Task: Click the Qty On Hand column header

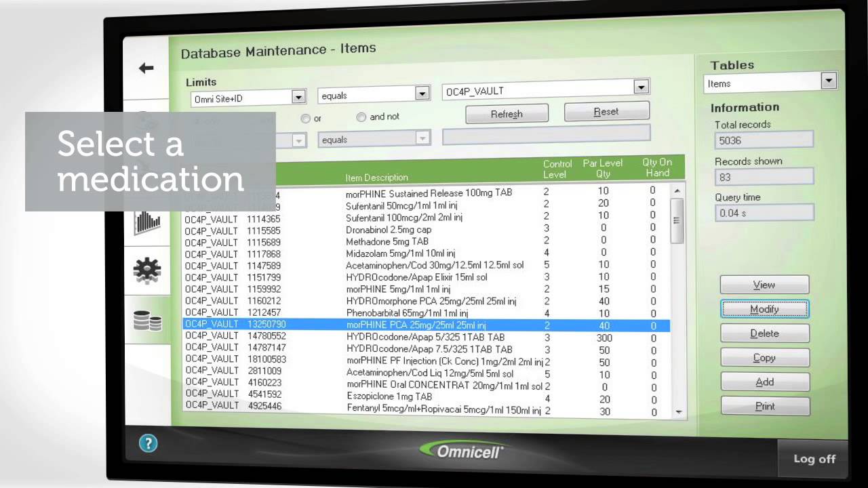Action: pyautogui.click(x=657, y=167)
